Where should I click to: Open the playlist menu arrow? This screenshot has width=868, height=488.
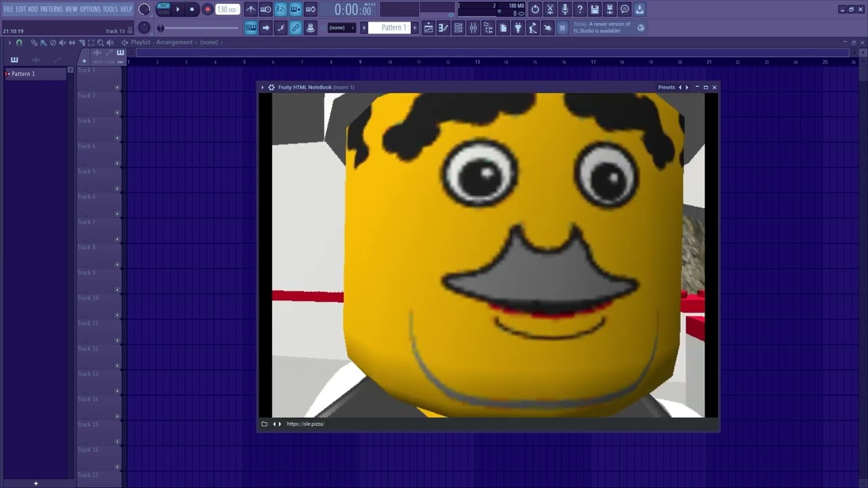pyautogui.click(x=9, y=43)
